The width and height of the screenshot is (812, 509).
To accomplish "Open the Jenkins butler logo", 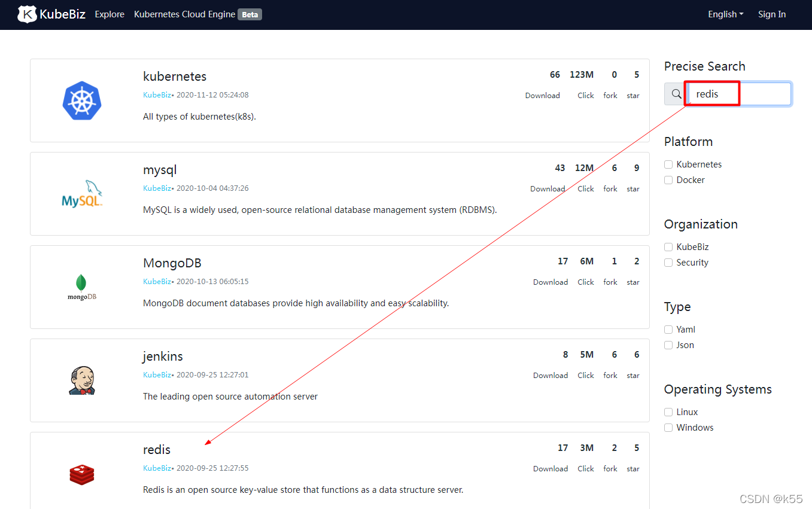I will point(82,380).
